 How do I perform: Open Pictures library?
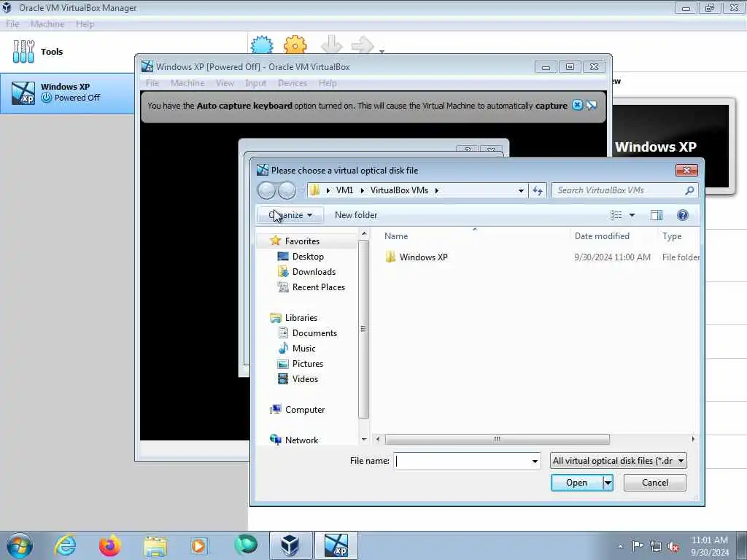coord(307,364)
